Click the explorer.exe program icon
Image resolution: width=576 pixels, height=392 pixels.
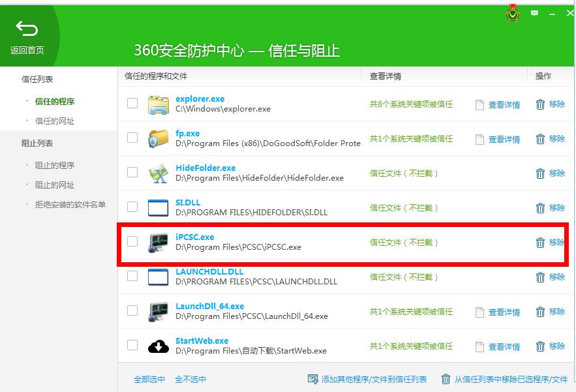click(159, 105)
